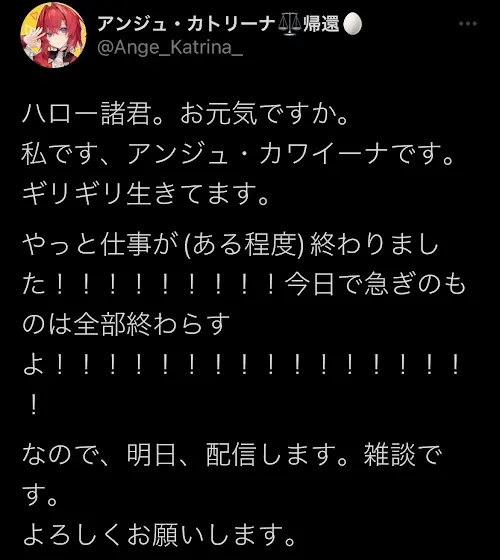Click the line ギリギリ生きてます。
This screenshot has width=500, height=560.
pyautogui.click(x=145, y=194)
